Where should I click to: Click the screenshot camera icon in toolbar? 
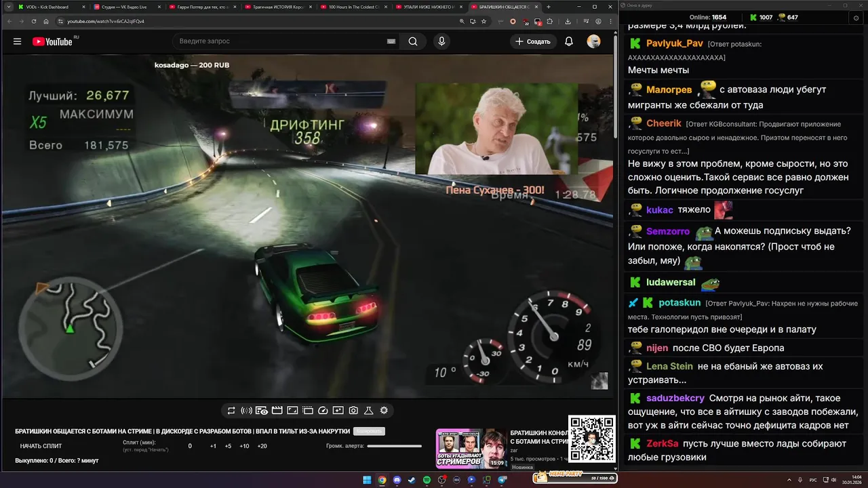pos(353,410)
